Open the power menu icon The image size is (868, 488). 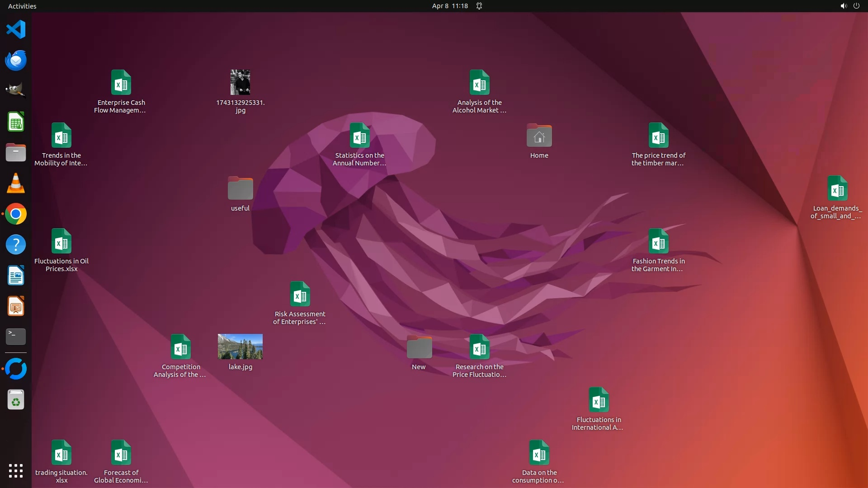[x=856, y=6]
